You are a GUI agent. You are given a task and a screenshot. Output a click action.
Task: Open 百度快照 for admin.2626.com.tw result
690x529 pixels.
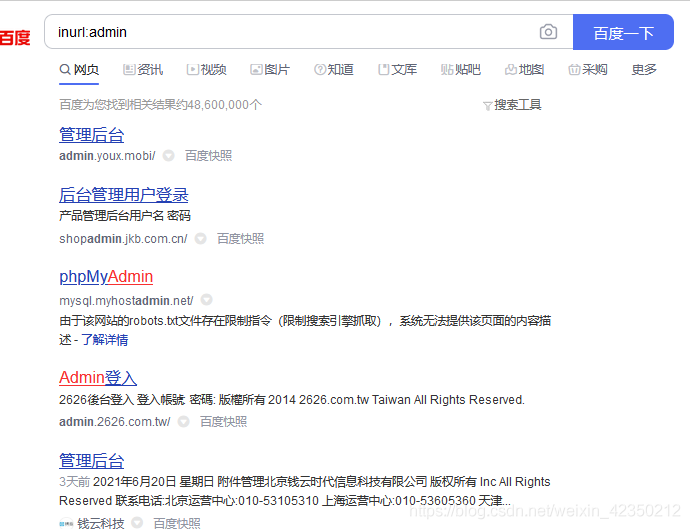[x=224, y=421]
